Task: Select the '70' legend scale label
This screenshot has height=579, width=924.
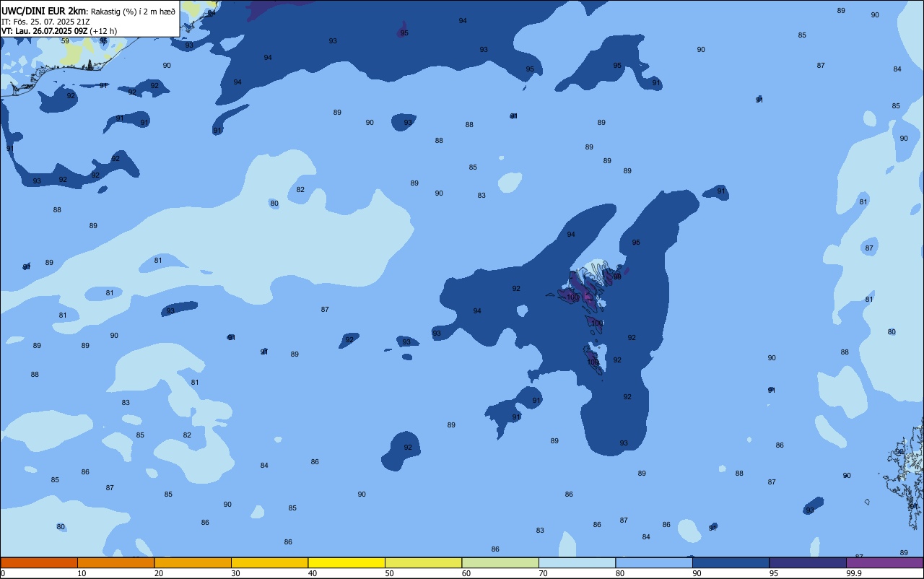Action: coord(543,573)
